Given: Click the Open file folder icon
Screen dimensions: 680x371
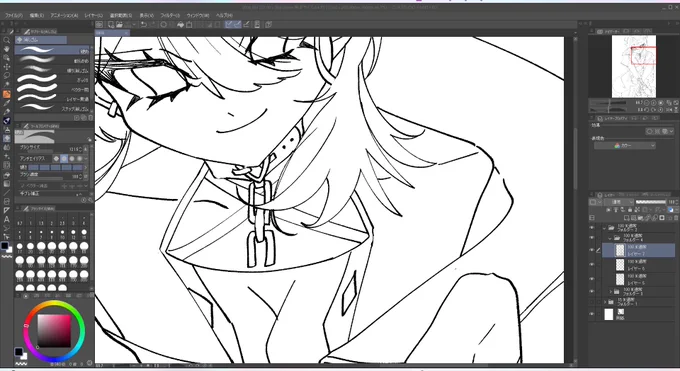Looking at the screenshot, I should point(119,25).
